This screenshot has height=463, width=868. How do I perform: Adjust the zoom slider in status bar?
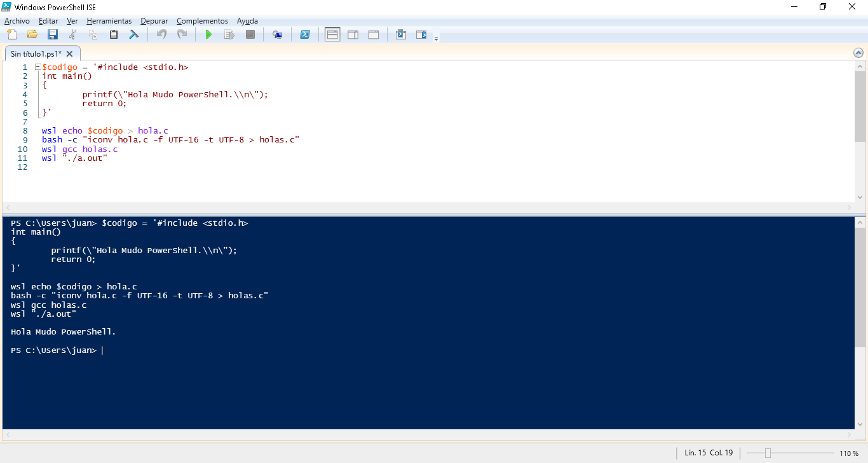[x=768, y=453]
